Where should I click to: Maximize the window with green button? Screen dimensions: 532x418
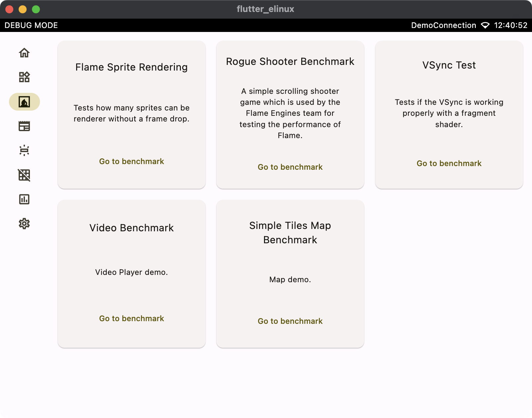(36, 9)
